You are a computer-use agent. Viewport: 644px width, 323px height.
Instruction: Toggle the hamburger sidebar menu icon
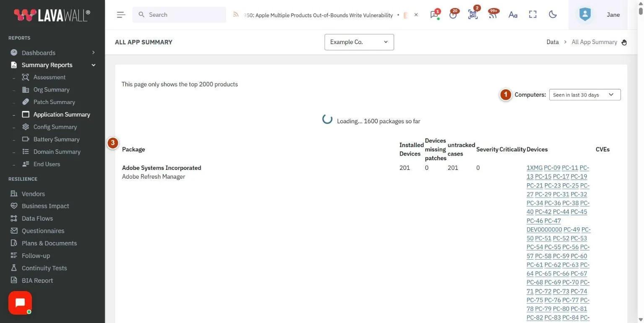121,15
